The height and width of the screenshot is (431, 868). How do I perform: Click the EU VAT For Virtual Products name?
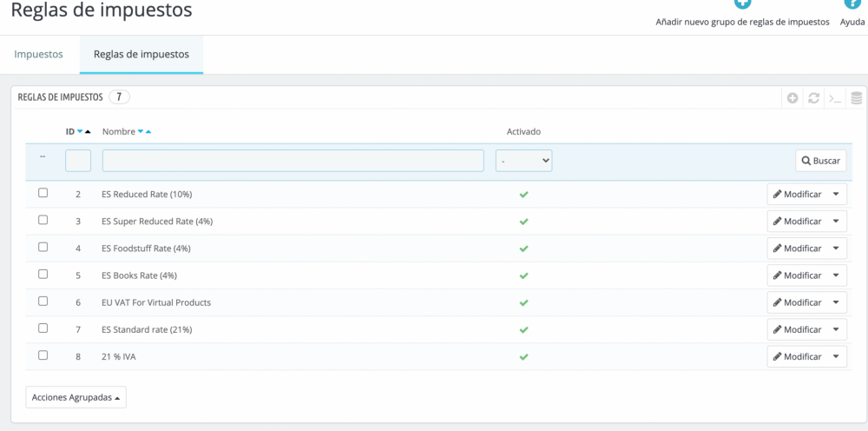point(156,302)
